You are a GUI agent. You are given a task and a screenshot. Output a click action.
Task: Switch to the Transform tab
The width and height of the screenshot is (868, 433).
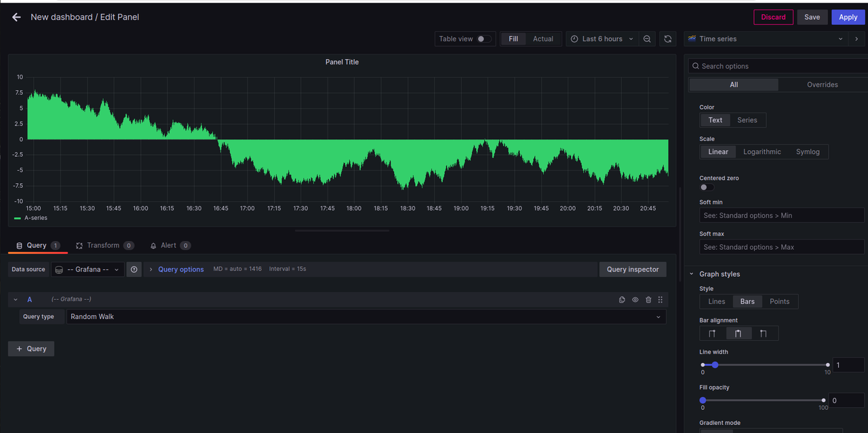point(104,246)
